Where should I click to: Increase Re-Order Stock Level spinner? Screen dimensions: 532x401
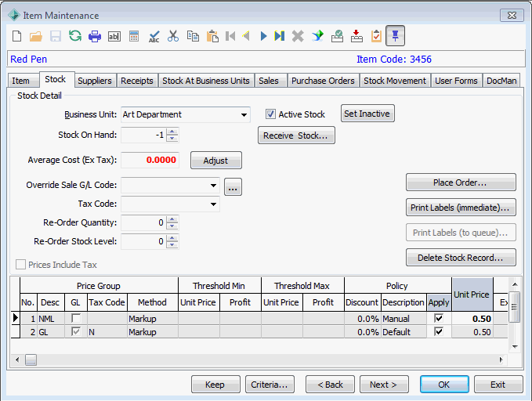click(172, 239)
